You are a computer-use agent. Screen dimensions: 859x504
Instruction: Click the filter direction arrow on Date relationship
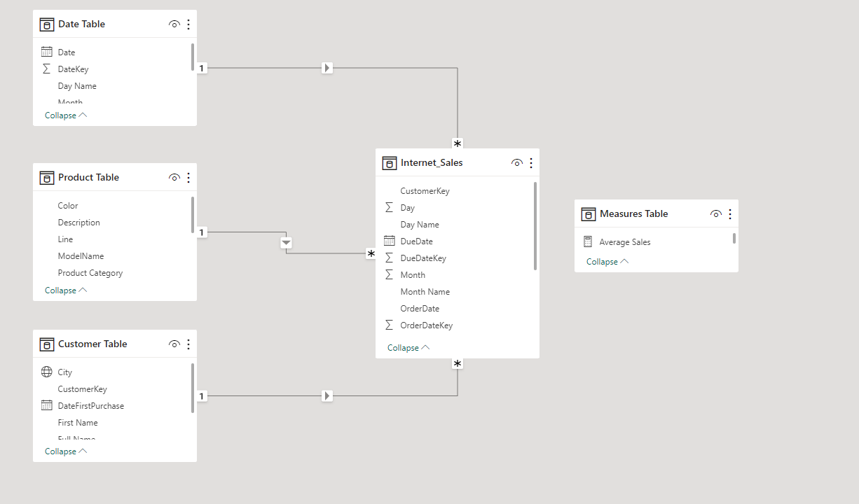[327, 68]
